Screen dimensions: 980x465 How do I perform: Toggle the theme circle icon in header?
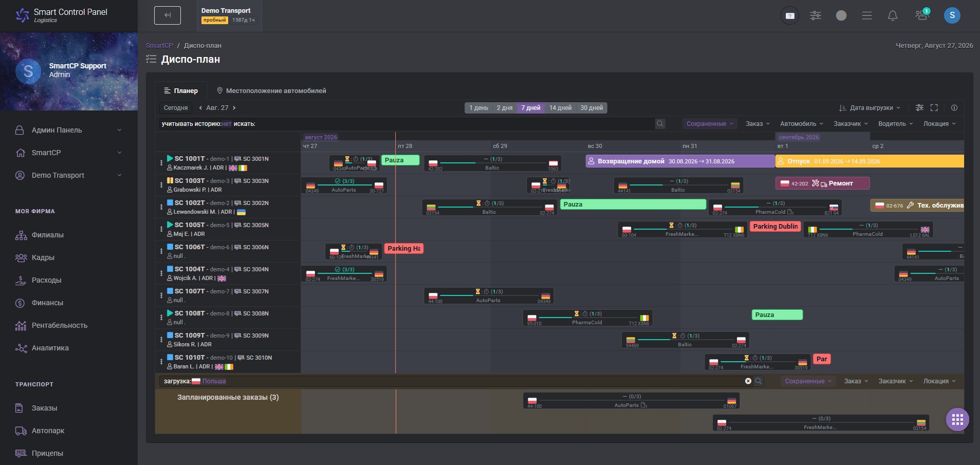coord(841,15)
